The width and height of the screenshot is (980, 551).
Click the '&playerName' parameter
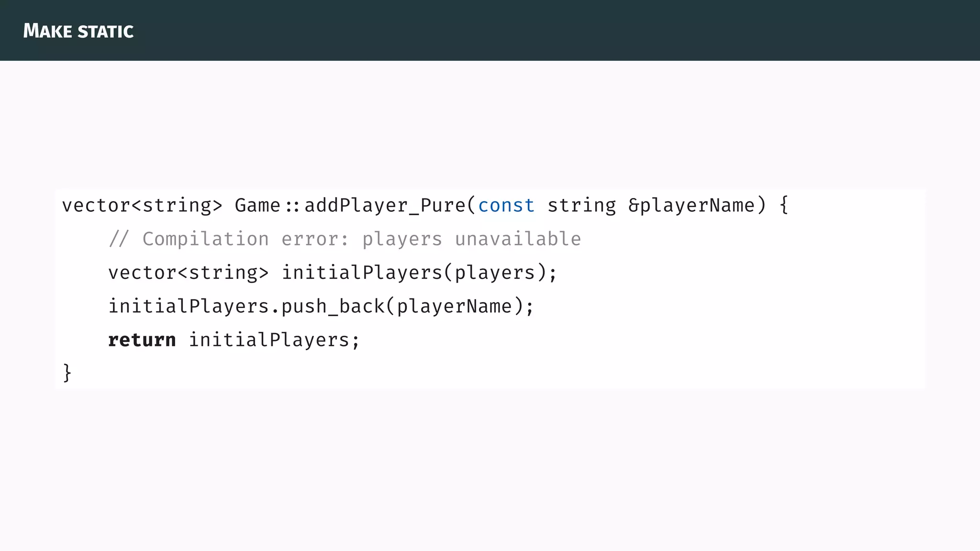click(x=691, y=206)
